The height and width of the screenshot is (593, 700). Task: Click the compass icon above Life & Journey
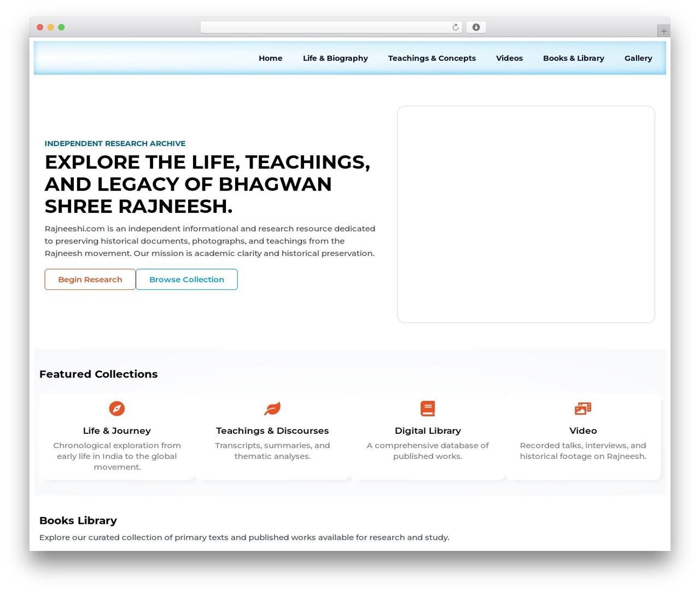(x=117, y=409)
